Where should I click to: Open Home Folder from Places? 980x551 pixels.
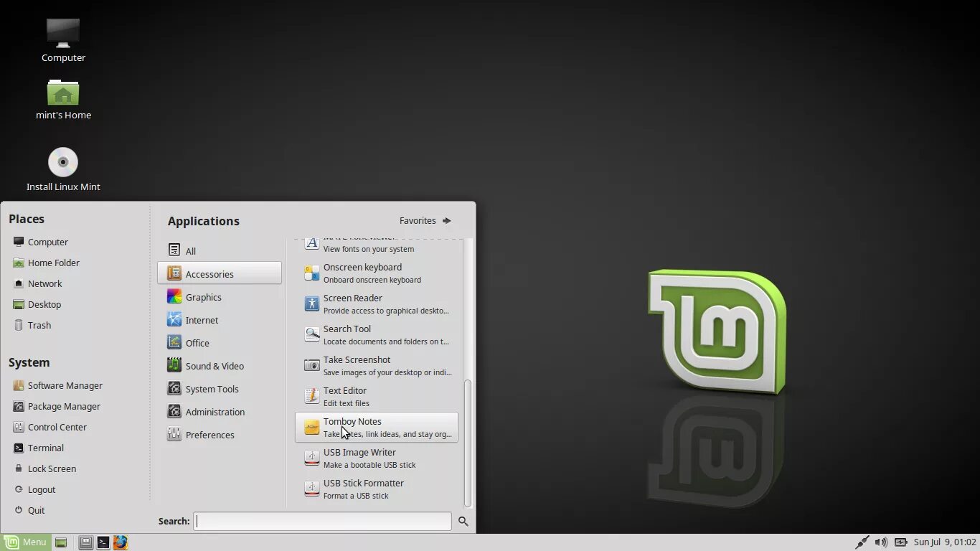47,263
